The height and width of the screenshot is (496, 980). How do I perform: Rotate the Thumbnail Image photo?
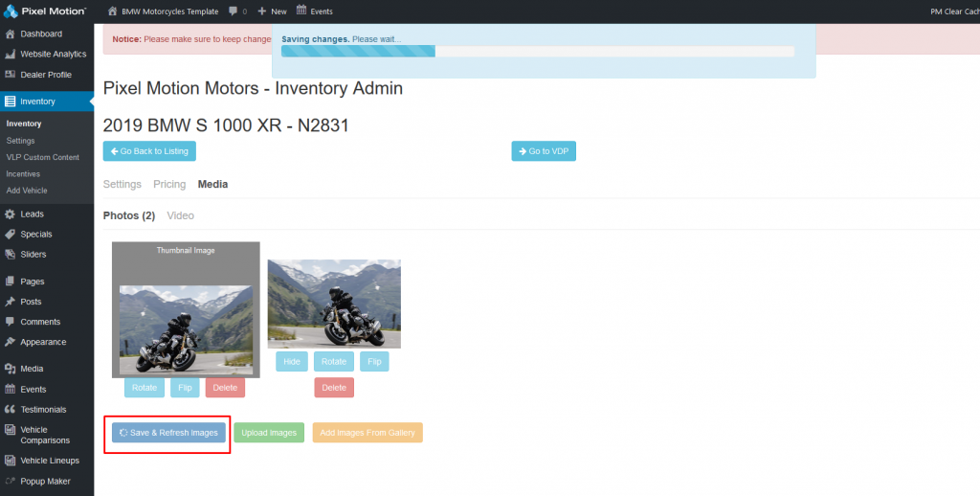(145, 388)
